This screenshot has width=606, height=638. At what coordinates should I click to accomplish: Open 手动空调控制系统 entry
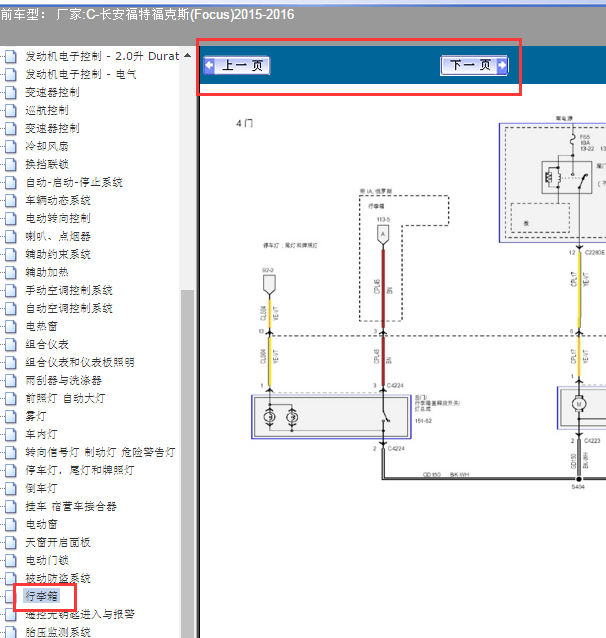tap(69, 290)
